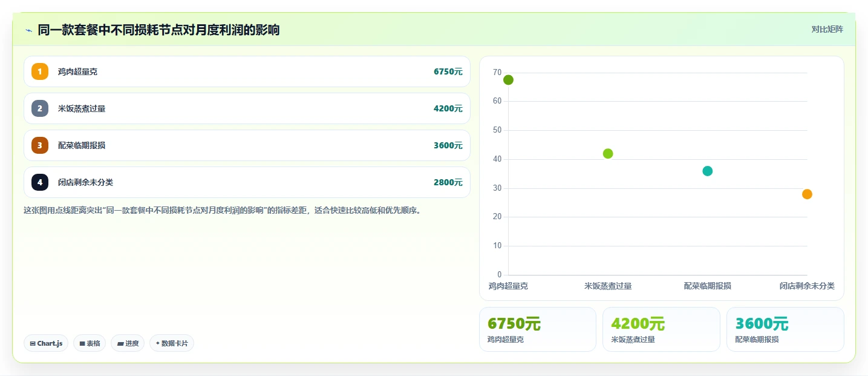
Task: Click the x-axis label 闭店剩余未分类
Action: point(807,286)
